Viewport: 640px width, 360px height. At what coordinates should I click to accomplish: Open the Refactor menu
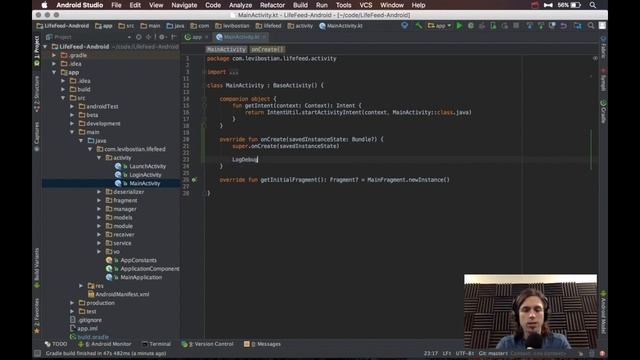click(x=272, y=5)
